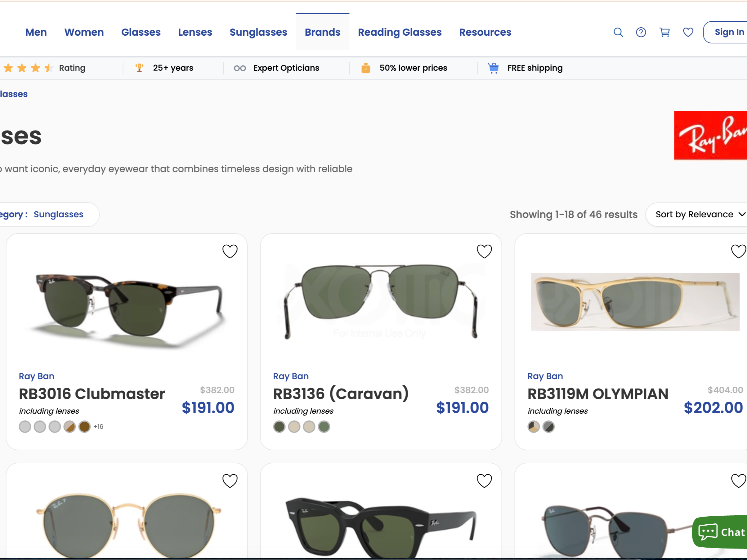Click the 'Showing 1-18 of 46 results' text
Image resolution: width=747 pixels, height=560 pixels.
(x=573, y=214)
